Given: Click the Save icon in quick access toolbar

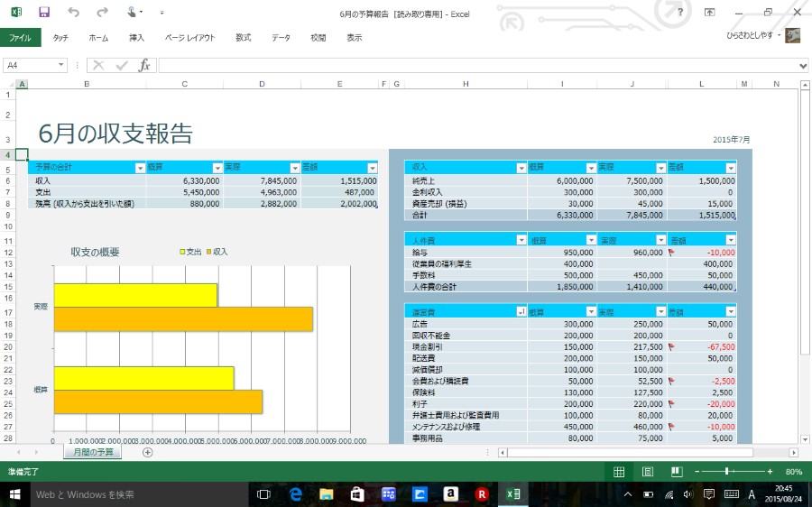Looking at the screenshot, I should coord(44,13).
